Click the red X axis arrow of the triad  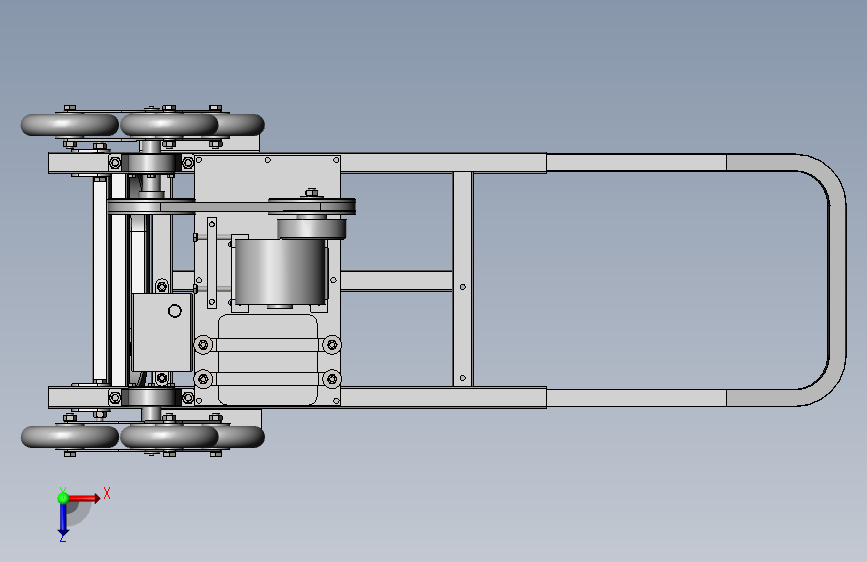click(x=84, y=498)
